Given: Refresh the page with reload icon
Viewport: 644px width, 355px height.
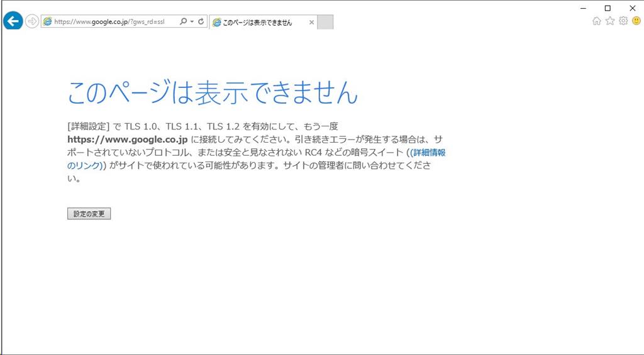Looking at the screenshot, I should pyautogui.click(x=201, y=21).
